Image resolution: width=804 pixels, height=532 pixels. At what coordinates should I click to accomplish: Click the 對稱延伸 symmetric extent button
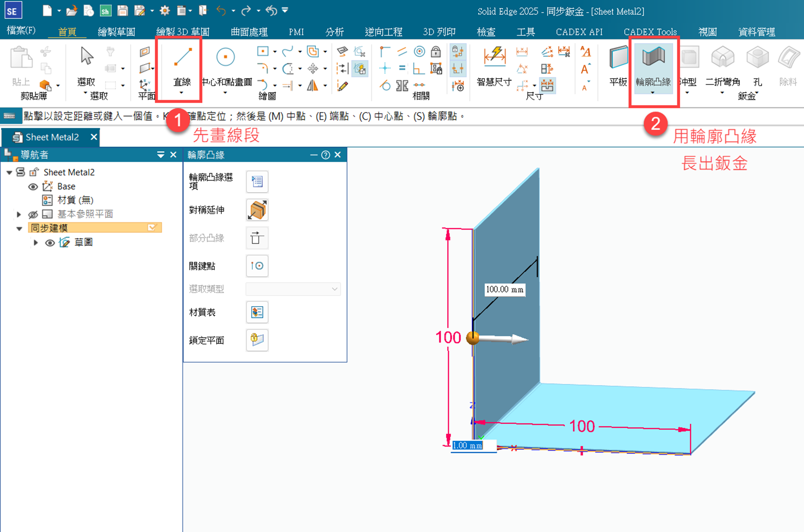257,210
